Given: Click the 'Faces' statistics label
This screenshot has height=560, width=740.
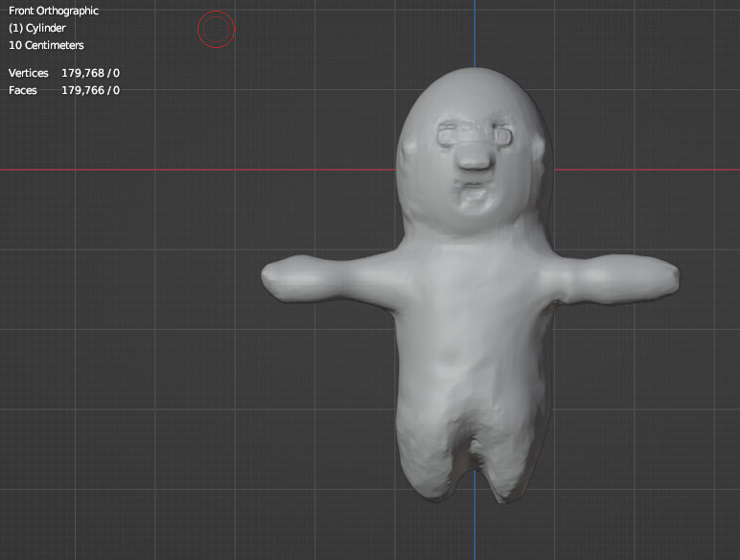Looking at the screenshot, I should click(x=23, y=90).
